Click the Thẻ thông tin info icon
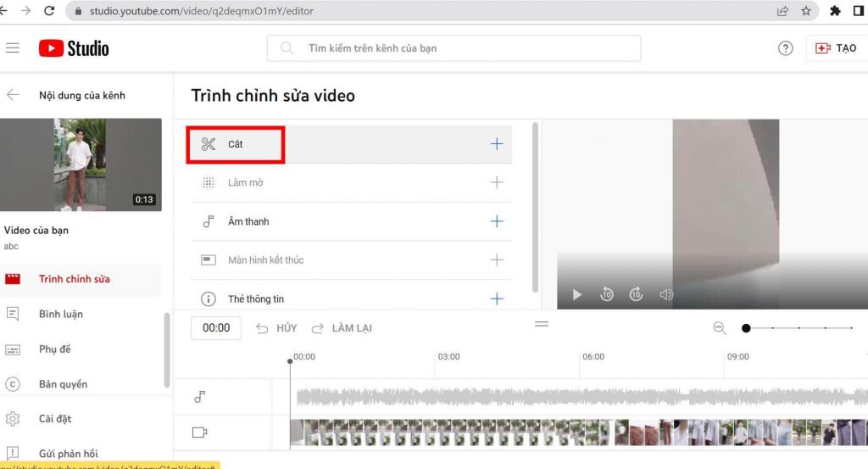868x469 pixels. (x=209, y=299)
